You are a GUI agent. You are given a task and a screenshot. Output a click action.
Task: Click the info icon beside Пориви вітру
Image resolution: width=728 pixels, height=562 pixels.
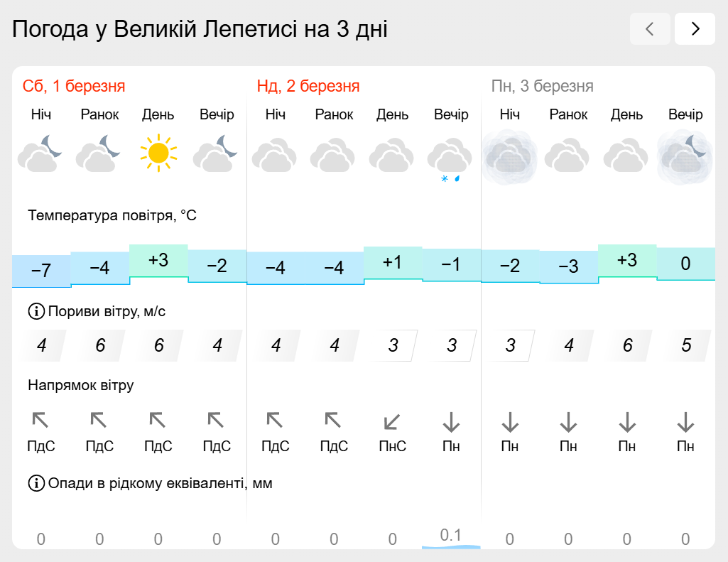pyautogui.click(x=36, y=311)
